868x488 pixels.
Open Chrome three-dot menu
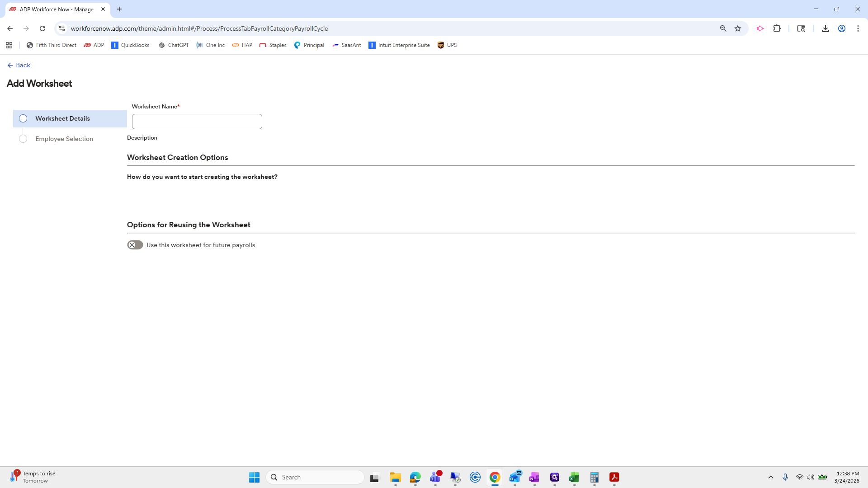[x=858, y=28]
